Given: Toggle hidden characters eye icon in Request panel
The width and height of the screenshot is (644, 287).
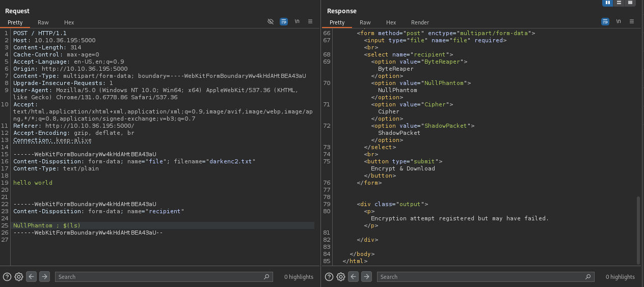Looking at the screenshot, I should pyautogui.click(x=271, y=21).
